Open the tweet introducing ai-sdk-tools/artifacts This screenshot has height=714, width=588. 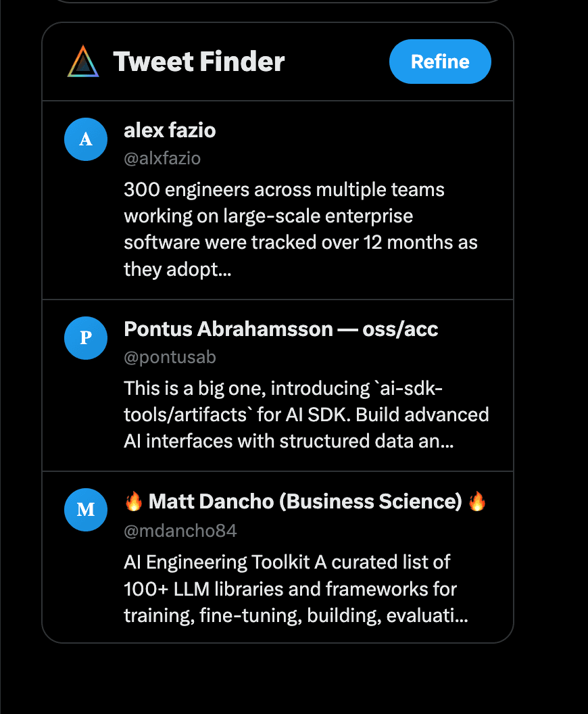[x=306, y=414]
